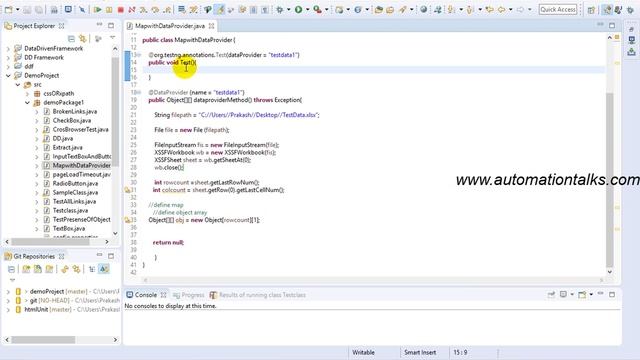Click the Step Over icon
Image resolution: width=640 pixels, height=360 pixels.
155,9
